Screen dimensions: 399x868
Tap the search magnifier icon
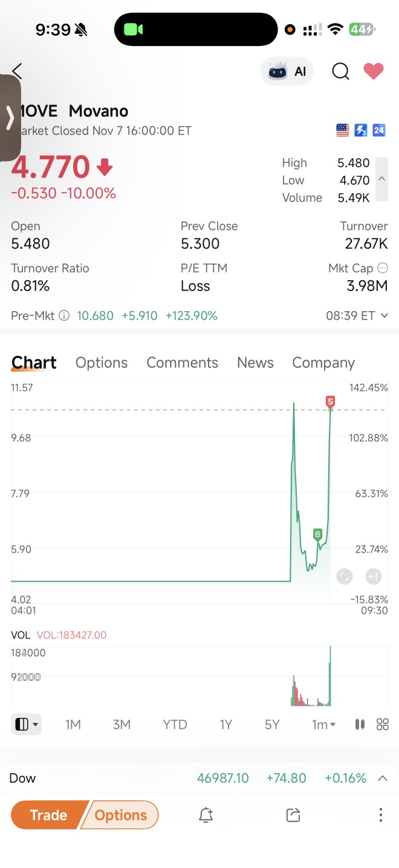(x=340, y=71)
